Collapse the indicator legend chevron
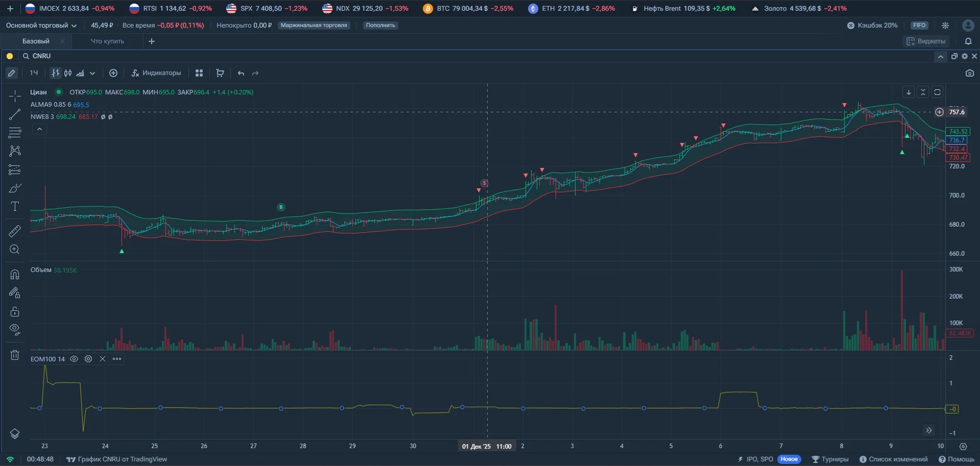The image size is (980, 466). 39,129
